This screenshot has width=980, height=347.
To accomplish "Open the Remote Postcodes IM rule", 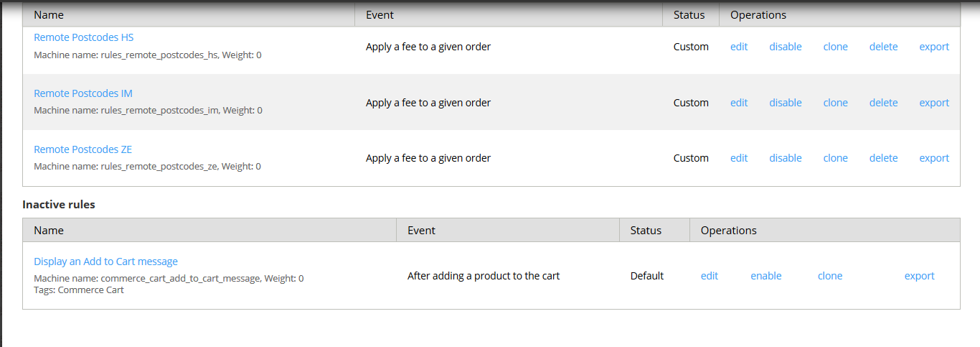I will (x=83, y=93).
